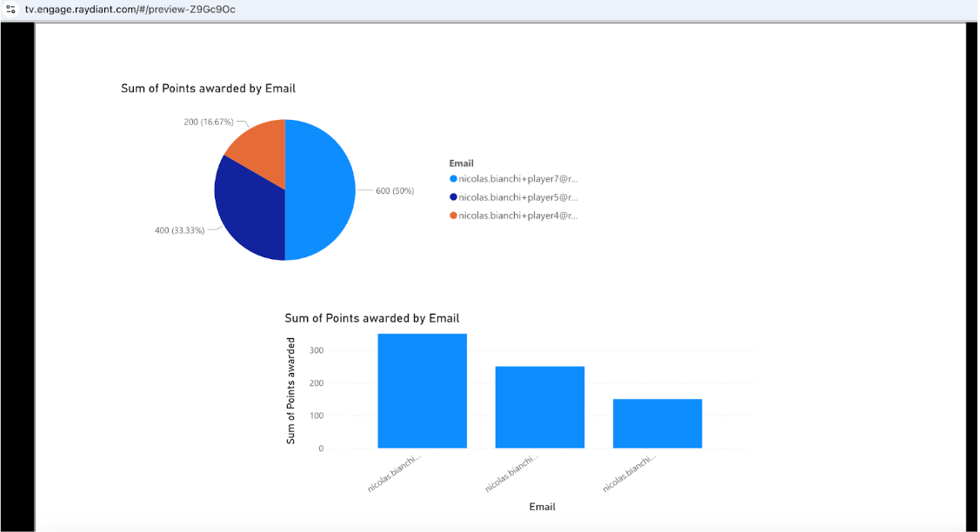Click the '200' y-axis tick label

pos(317,383)
